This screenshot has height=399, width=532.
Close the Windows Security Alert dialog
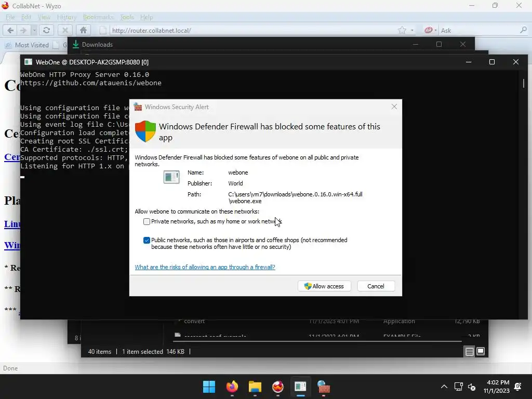coord(394,107)
